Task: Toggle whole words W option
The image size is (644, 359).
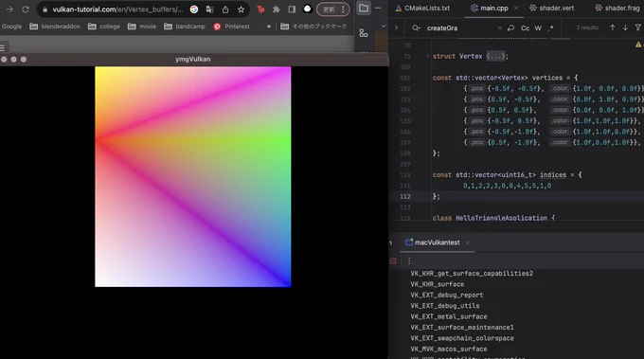Action: (x=538, y=27)
